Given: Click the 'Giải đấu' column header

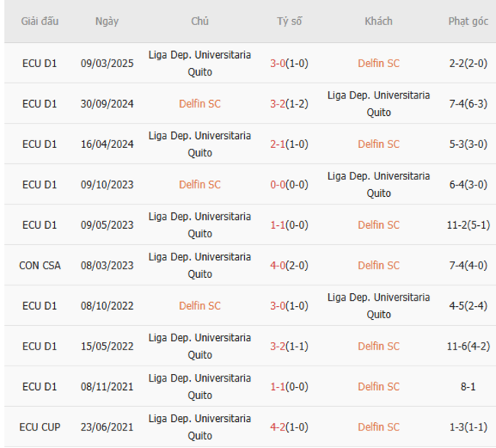Looking at the screenshot, I should pos(39,21).
